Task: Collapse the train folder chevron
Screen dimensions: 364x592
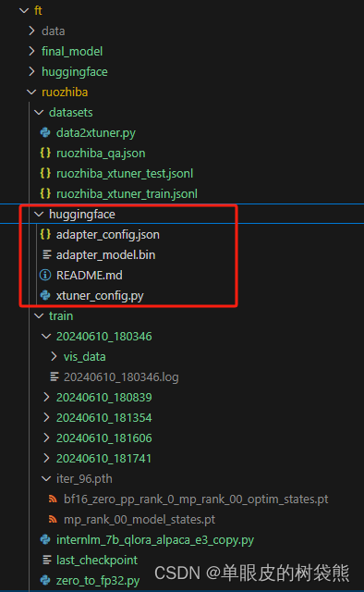Action: pos(39,316)
